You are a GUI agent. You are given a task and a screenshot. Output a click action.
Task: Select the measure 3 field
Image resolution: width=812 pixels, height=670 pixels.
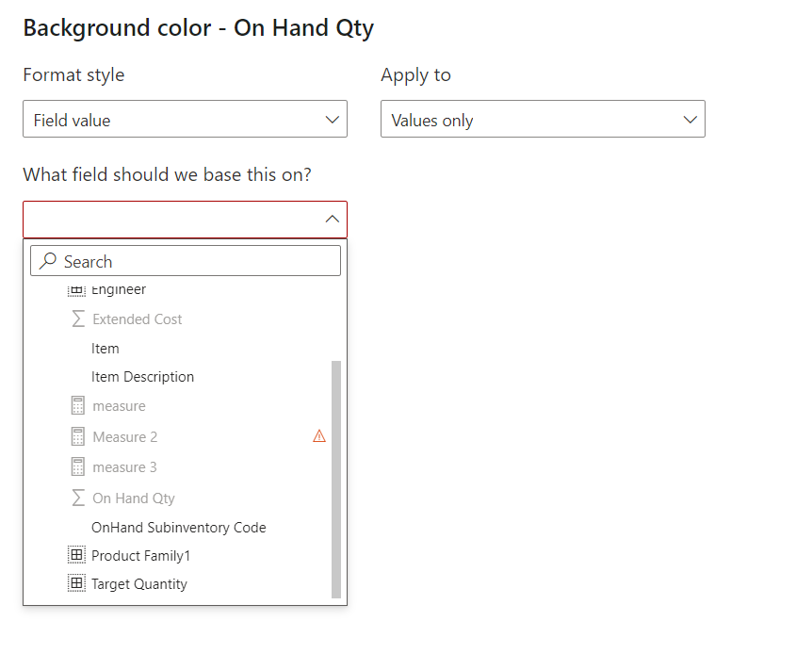tap(124, 467)
